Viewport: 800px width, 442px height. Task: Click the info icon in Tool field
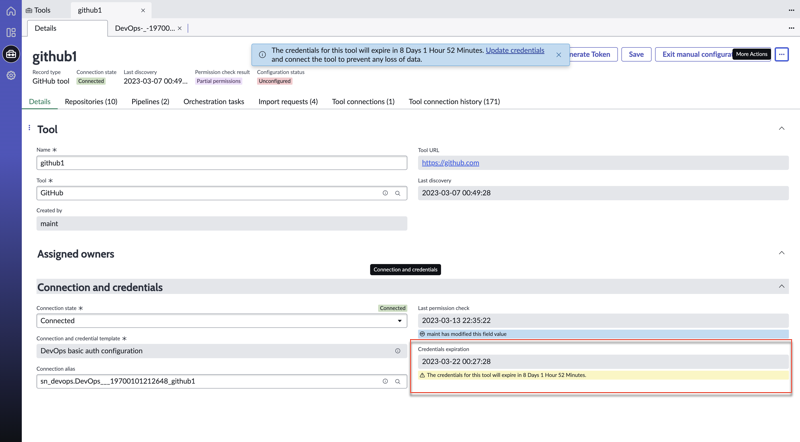[x=385, y=193]
